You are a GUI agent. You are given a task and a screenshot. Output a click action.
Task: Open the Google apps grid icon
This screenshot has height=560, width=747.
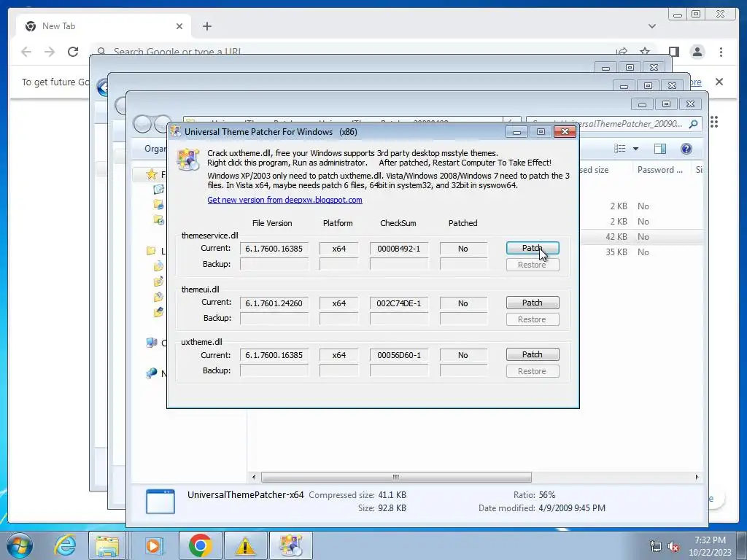pyautogui.click(x=713, y=122)
